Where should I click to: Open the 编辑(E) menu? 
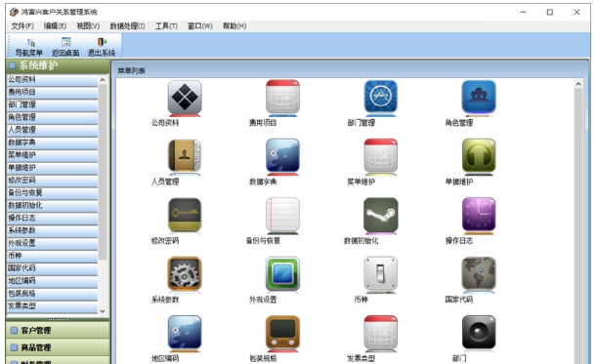55,26
